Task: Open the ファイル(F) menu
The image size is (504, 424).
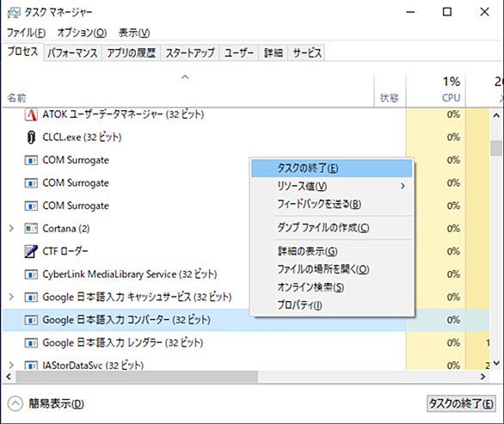Action: [x=26, y=33]
